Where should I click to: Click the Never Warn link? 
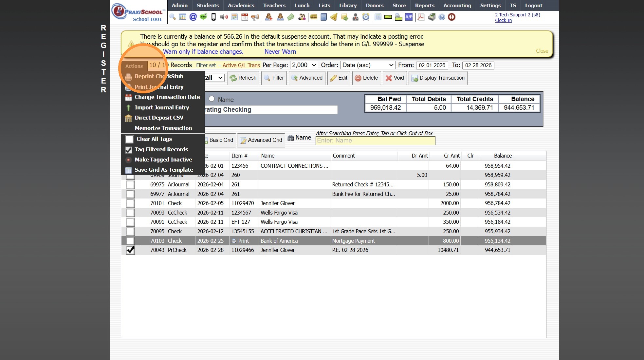[280, 51]
